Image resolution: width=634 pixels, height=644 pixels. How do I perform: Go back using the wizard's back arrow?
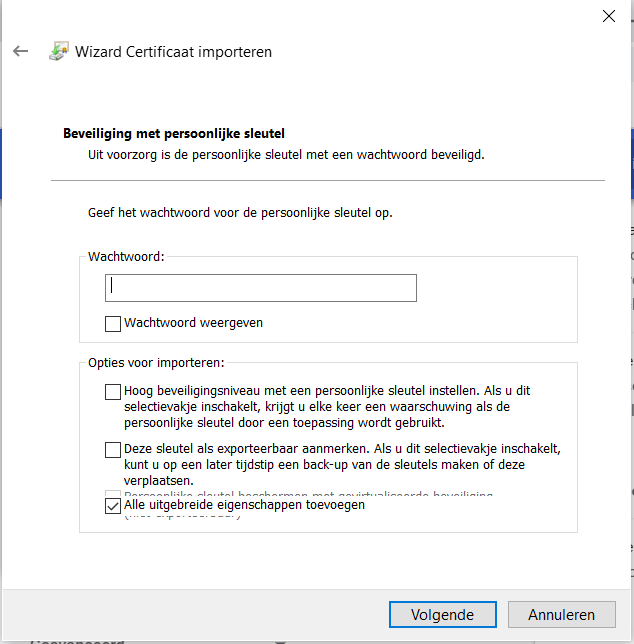(20, 51)
